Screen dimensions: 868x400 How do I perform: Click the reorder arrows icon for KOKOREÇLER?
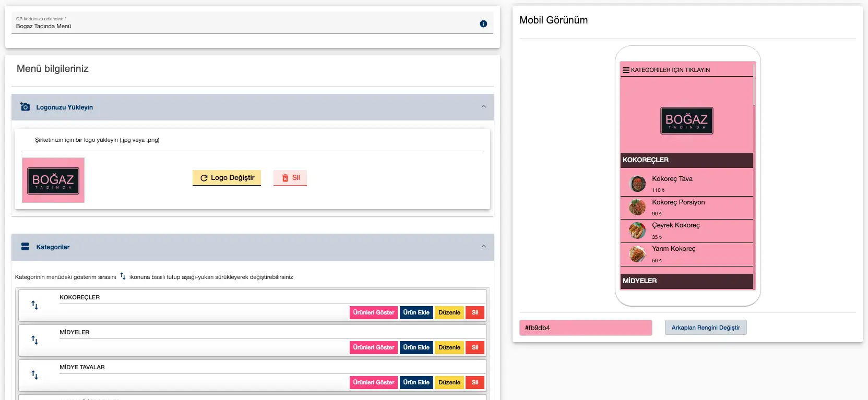[x=35, y=305]
